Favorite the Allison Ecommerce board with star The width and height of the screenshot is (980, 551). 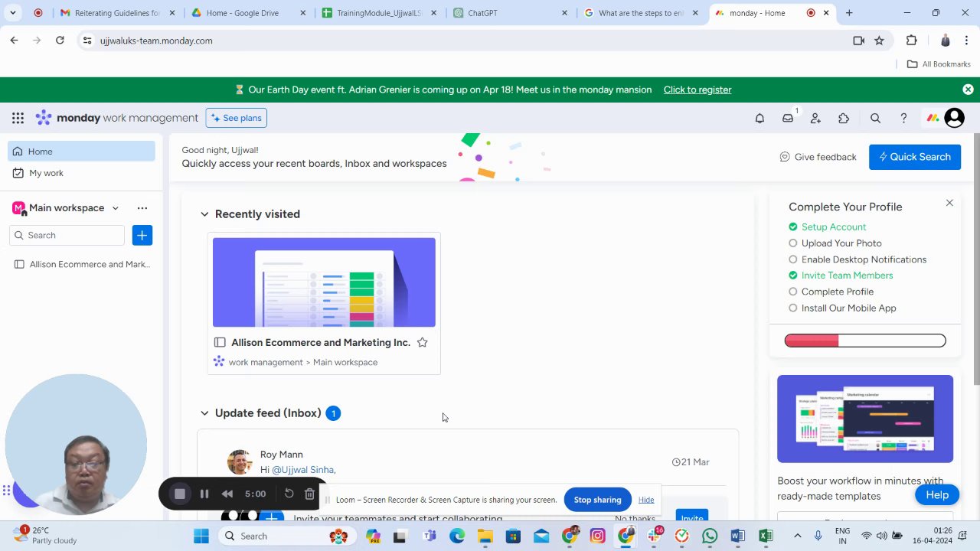[422, 342]
